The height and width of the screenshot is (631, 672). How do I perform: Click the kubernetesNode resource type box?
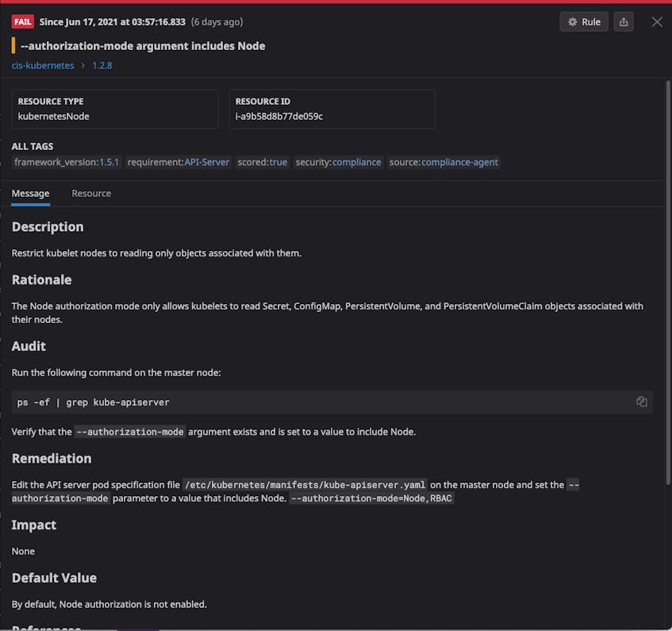point(115,109)
